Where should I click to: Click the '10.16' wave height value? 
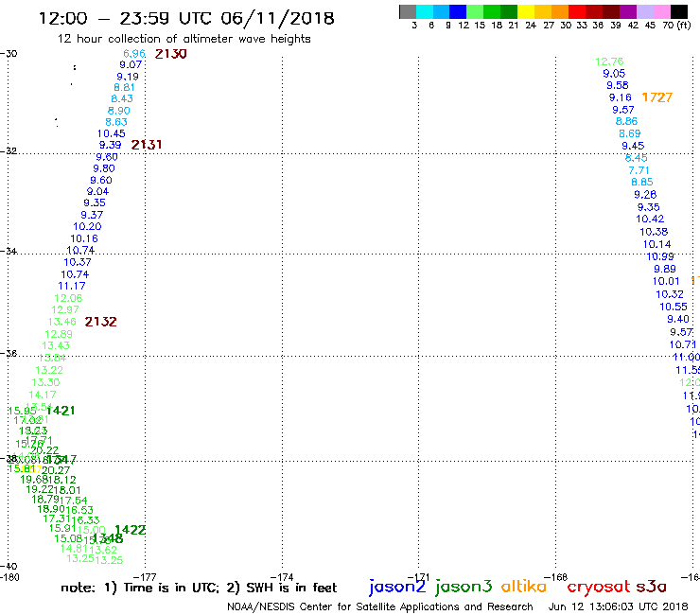click(x=84, y=238)
